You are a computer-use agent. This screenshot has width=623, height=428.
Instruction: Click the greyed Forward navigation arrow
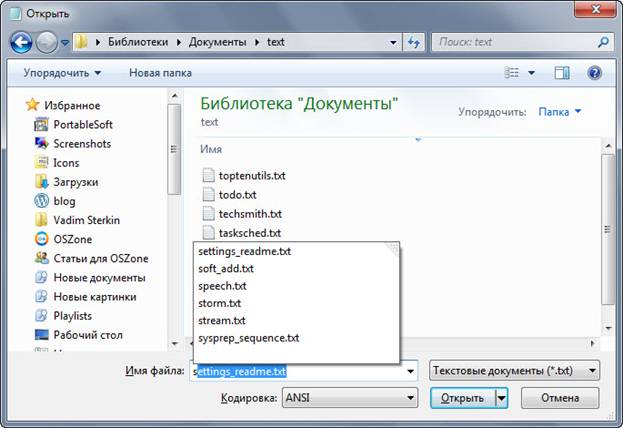(x=46, y=42)
